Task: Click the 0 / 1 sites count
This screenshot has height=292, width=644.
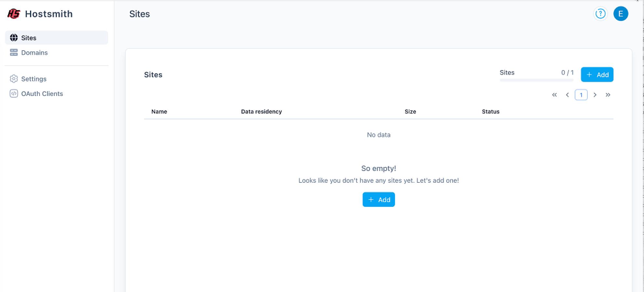Action: (567, 73)
